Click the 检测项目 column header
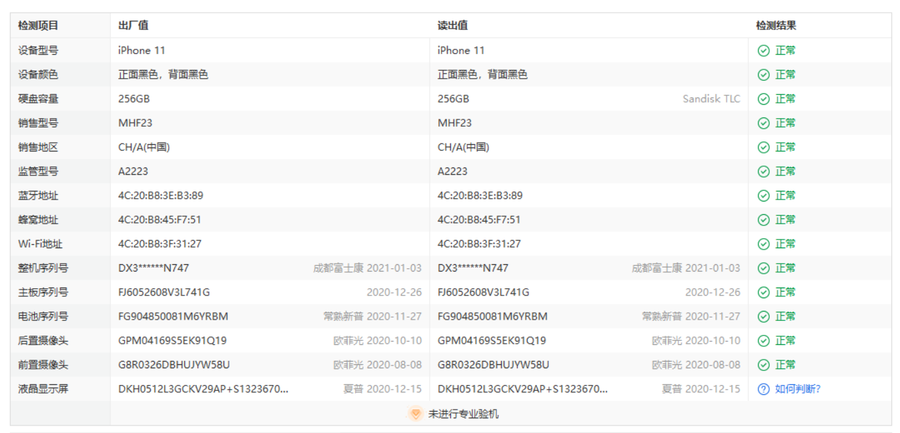 (x=38, y=26)
